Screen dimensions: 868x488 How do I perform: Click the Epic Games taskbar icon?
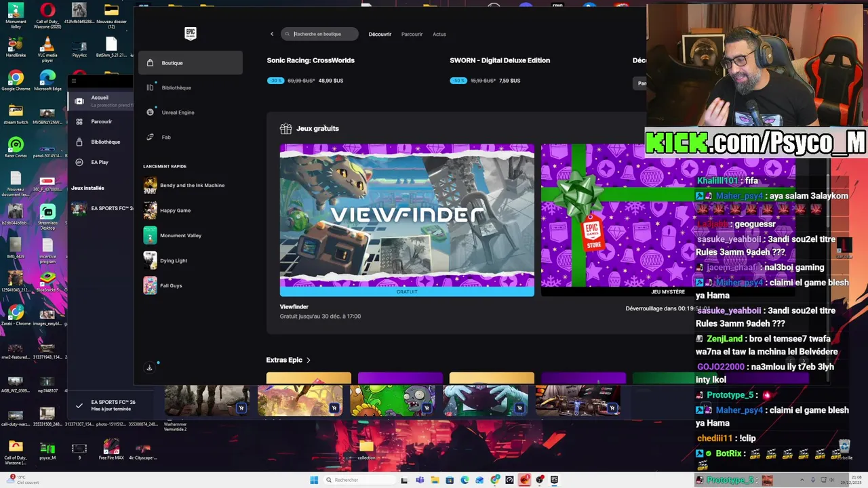click(554, 480)
